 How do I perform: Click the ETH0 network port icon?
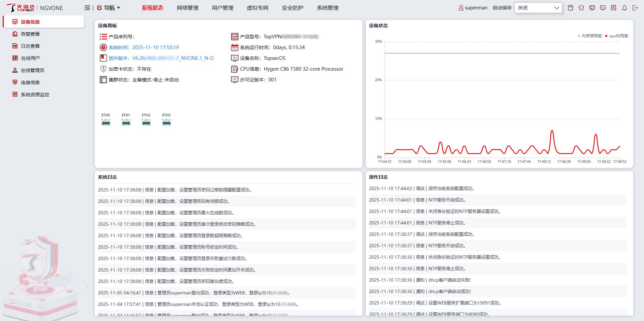click(106, 122)
